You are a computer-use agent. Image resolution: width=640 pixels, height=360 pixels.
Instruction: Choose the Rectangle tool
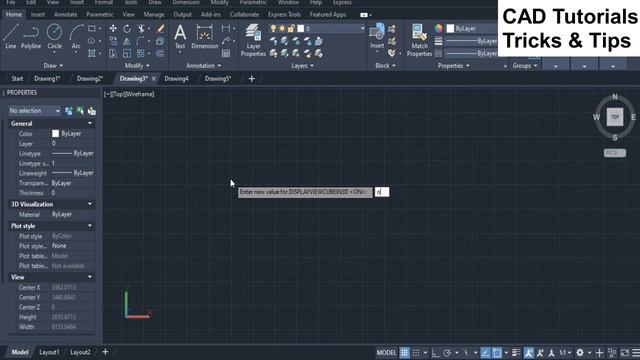point(92,29)
